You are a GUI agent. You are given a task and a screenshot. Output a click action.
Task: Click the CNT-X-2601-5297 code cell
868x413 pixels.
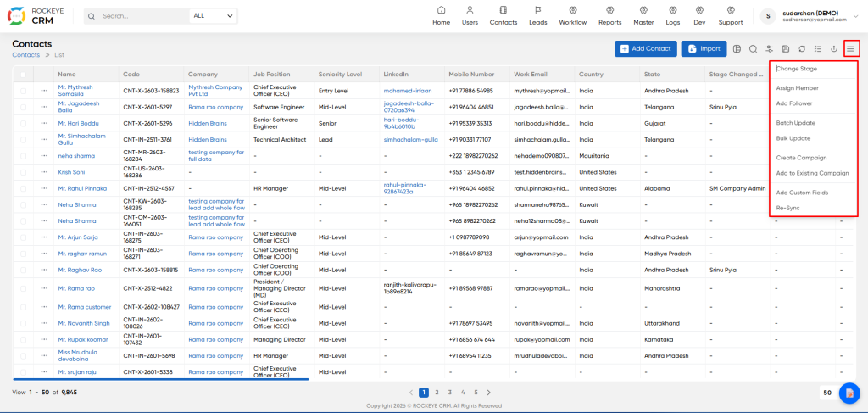[151, 107]
